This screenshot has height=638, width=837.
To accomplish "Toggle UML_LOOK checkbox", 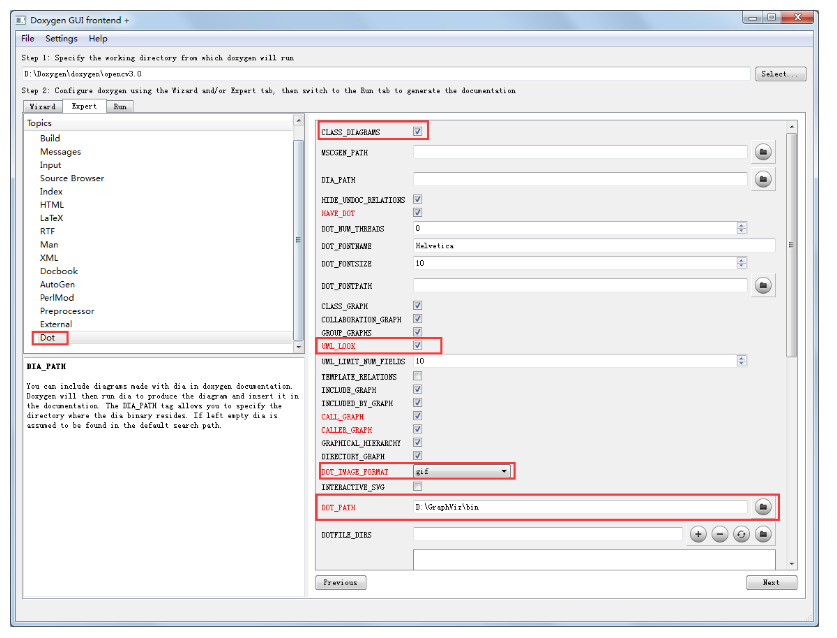I will (417, 345).
